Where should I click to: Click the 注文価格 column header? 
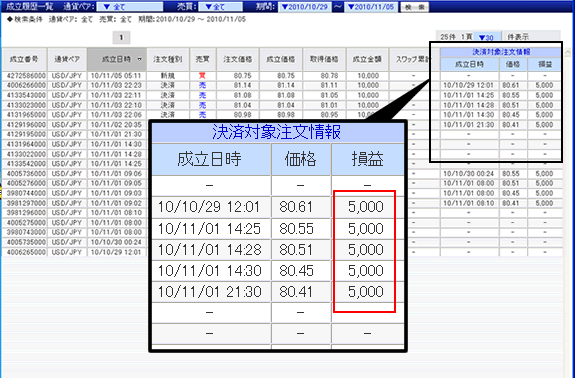[238, 59]
